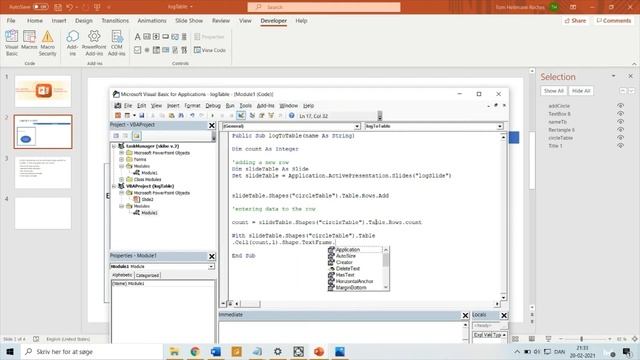
Task: Open the Macros dialog in the ribbon
Action: [29, 40]
